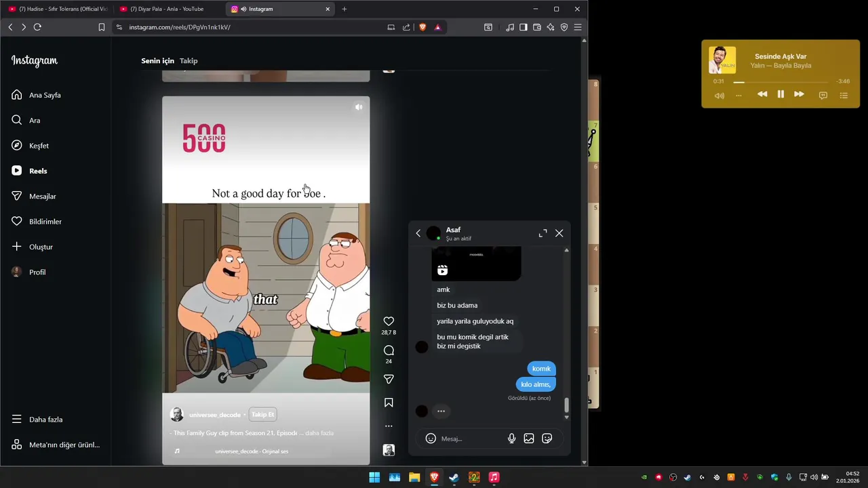The image size is (868, 488).
Task: Save the reel with the bookmark icon
Action: pos(389,403)
